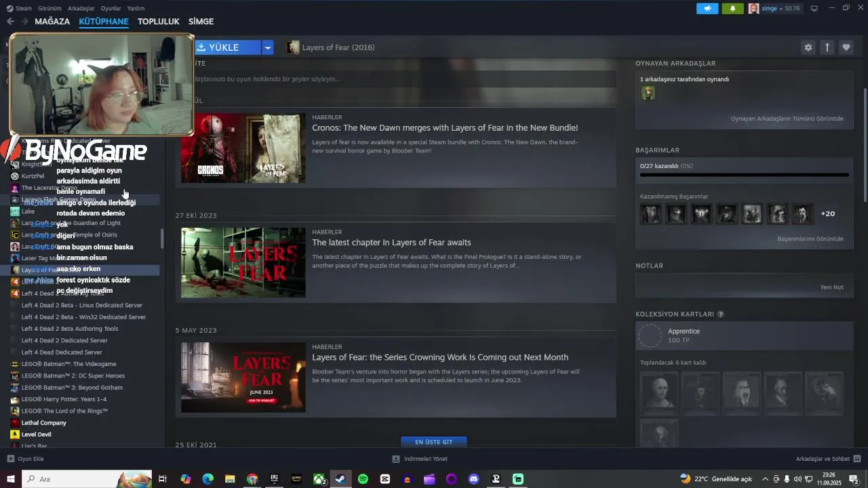Switch to Big Picture mode monitor icon

(x=814, y=8)
